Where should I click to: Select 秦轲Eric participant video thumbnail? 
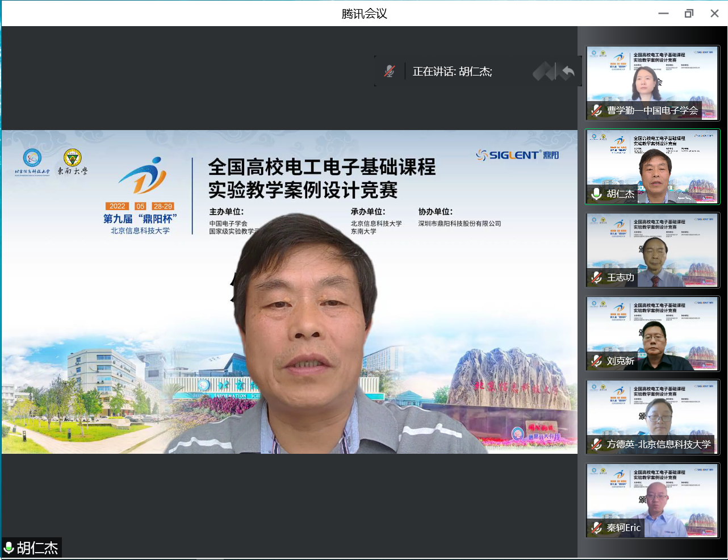(652, 501)
